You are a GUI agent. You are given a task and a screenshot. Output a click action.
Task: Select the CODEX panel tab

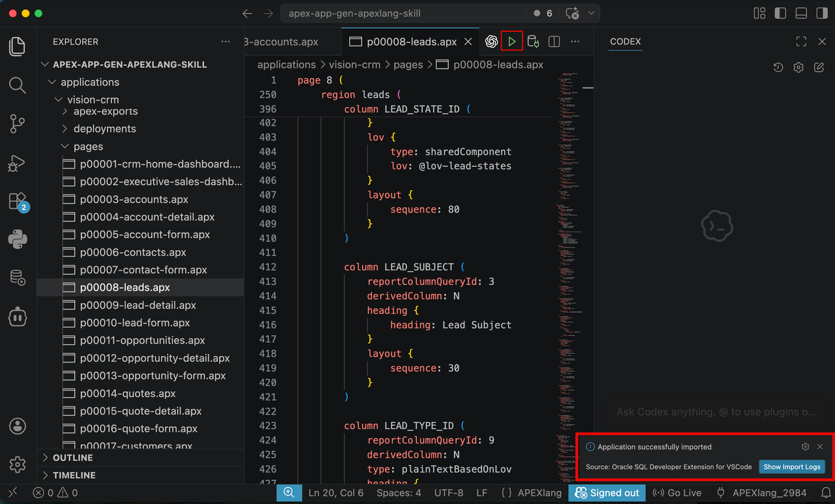click(625, 42)
